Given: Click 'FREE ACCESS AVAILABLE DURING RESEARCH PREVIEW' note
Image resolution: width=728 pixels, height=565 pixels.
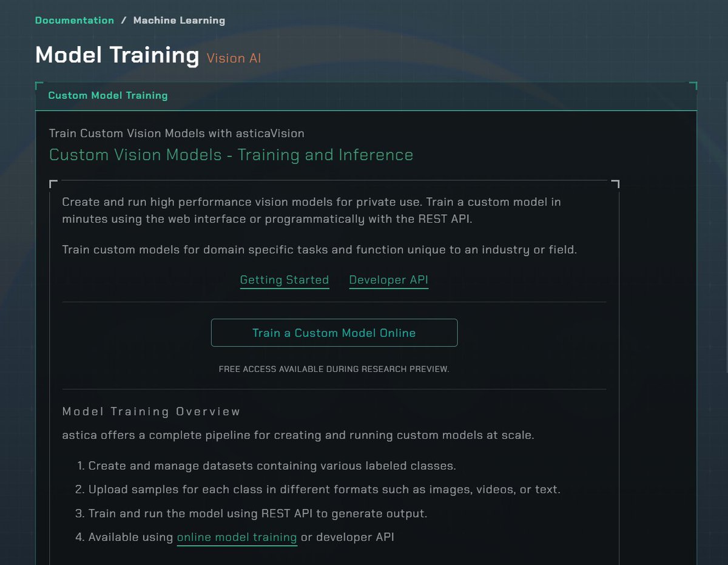Looking at the screenshot, I should click(x=334, y=369).
